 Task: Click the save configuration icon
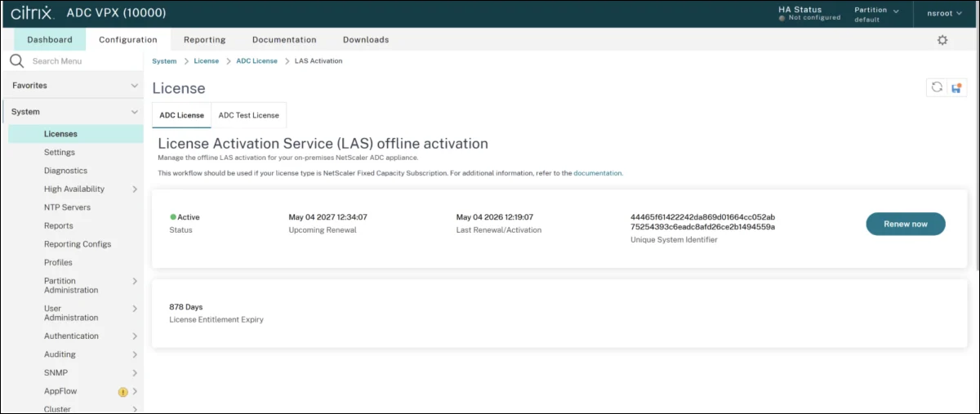coord(956,87)
